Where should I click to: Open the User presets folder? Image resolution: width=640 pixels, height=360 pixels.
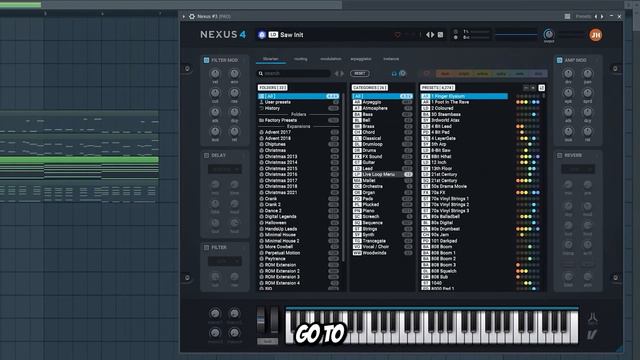[299, 102]
